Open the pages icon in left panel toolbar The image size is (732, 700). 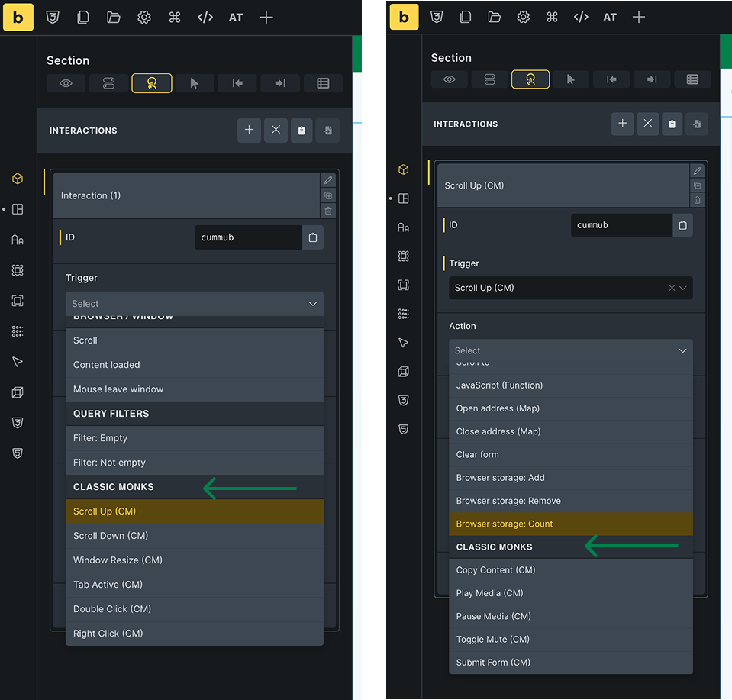83,18
